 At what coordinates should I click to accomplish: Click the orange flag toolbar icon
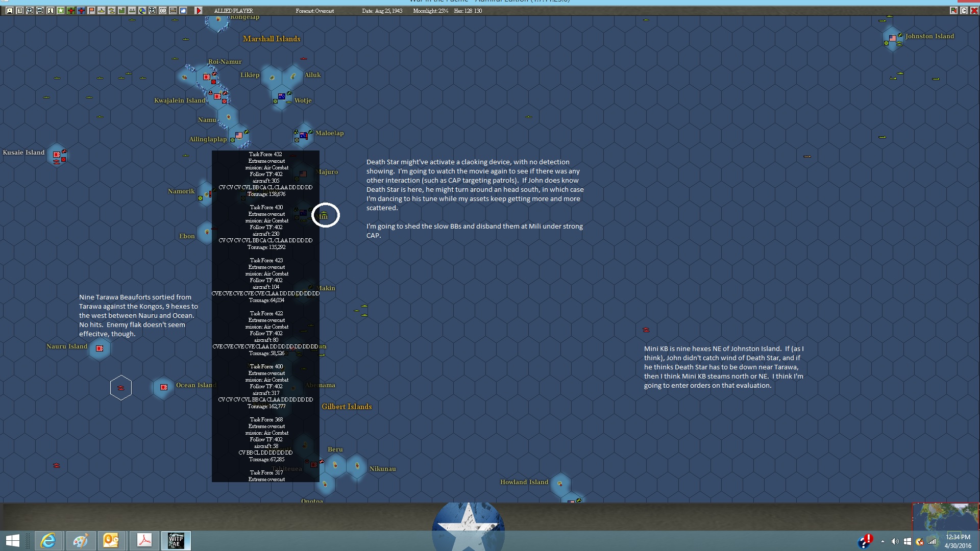tap(91, 10)
